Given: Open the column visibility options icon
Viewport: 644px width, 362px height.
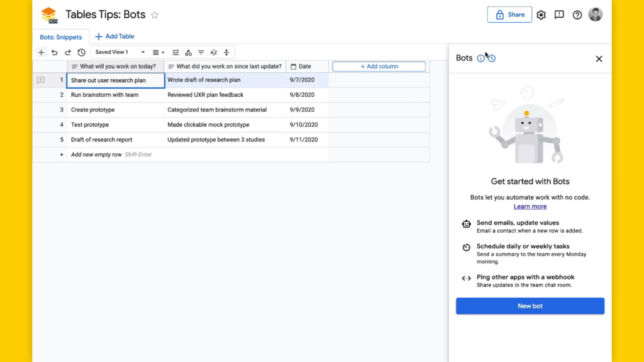Looking at the screenshot, I should point(175,53).
